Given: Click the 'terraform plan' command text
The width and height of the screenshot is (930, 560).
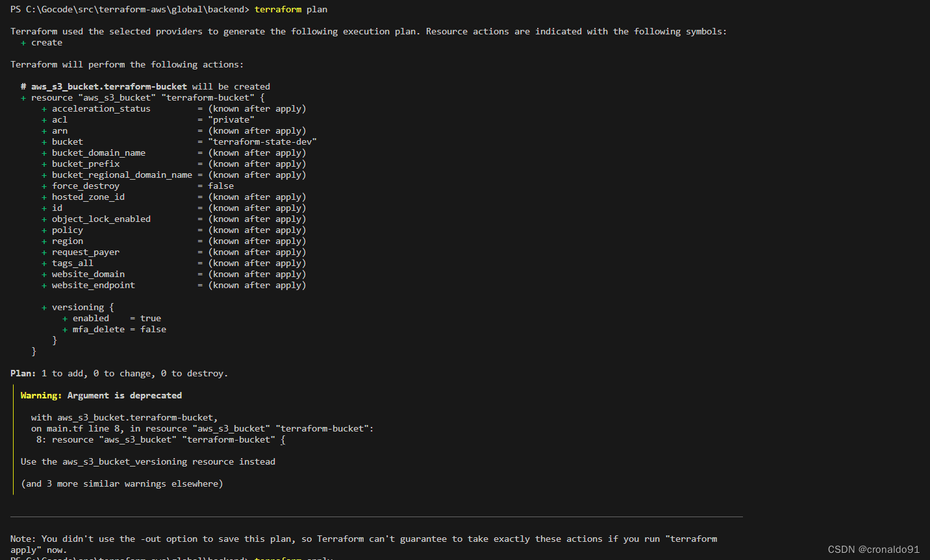Looking at the screenshot, I should [291, 10].
